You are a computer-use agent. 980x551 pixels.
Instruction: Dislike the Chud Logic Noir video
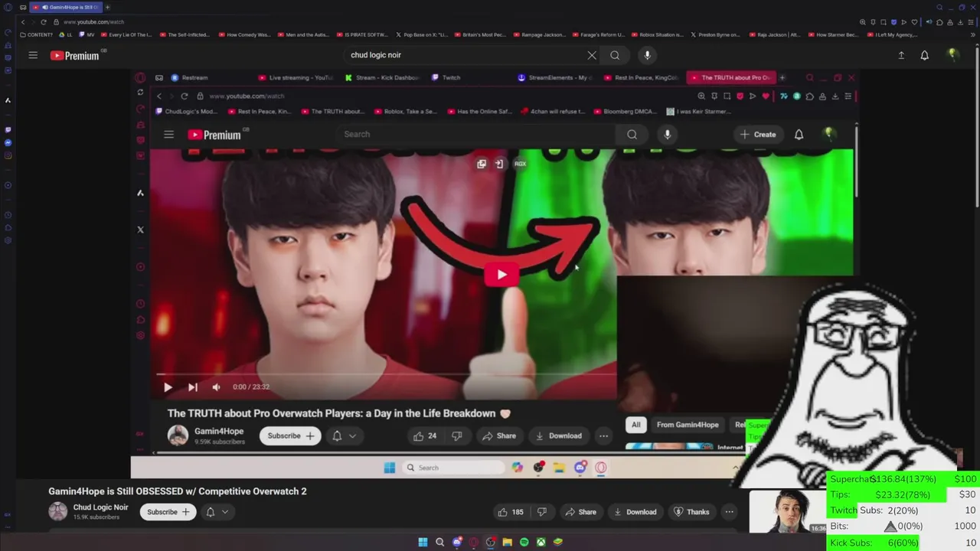click(542, 512)
